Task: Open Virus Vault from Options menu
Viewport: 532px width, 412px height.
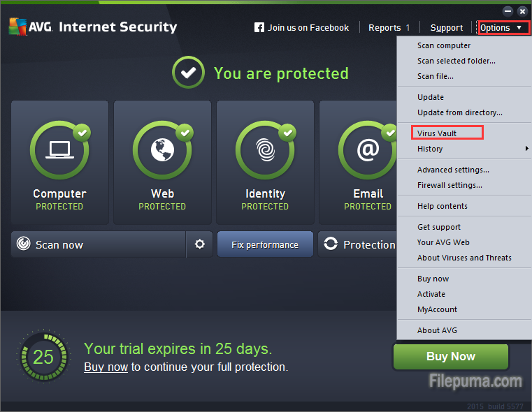Action: click(437, 133)
